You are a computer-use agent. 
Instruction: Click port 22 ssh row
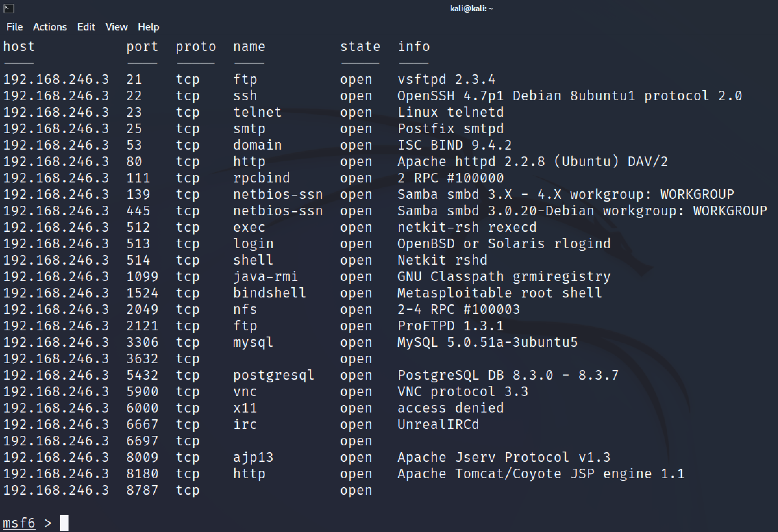[134, 96]
